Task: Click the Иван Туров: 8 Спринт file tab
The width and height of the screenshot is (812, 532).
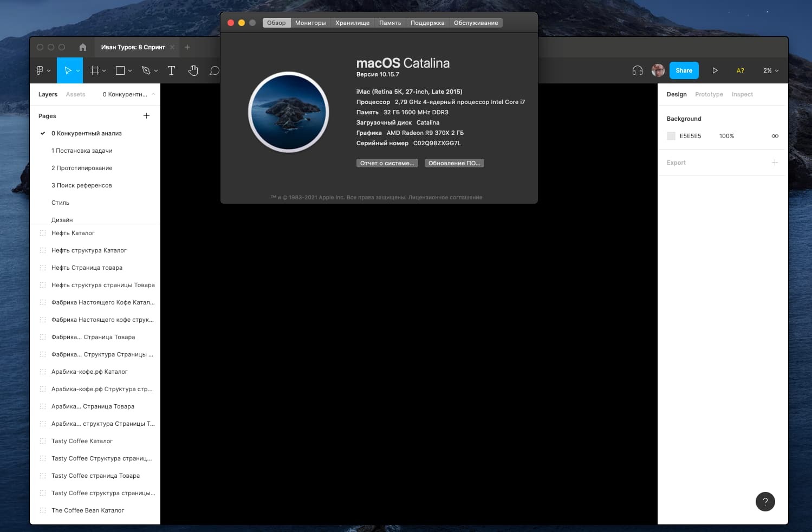Action: tap(133, 47)
